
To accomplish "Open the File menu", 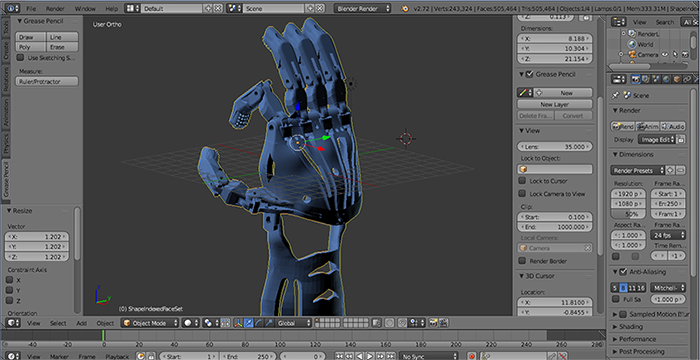I will [x=31, y=8].
